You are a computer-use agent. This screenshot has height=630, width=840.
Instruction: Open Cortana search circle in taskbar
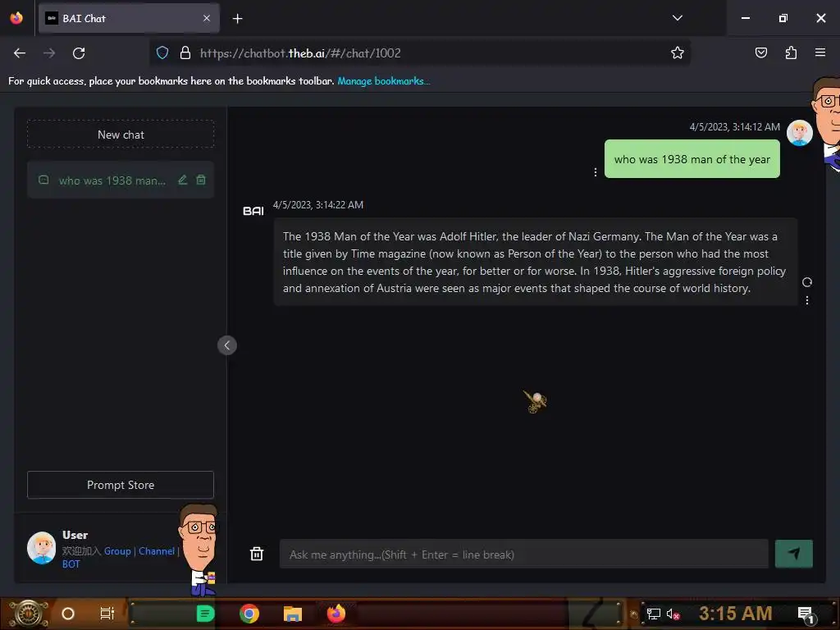click(x=68, y=614)
